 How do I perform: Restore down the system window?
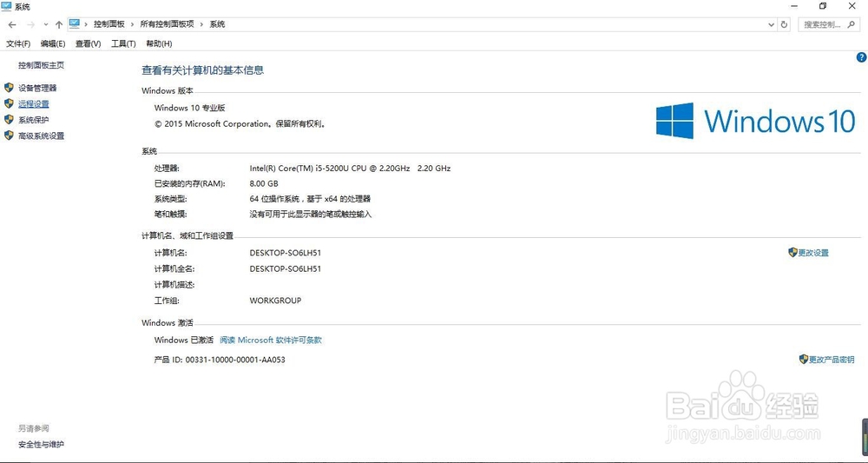tap(823, 6)
